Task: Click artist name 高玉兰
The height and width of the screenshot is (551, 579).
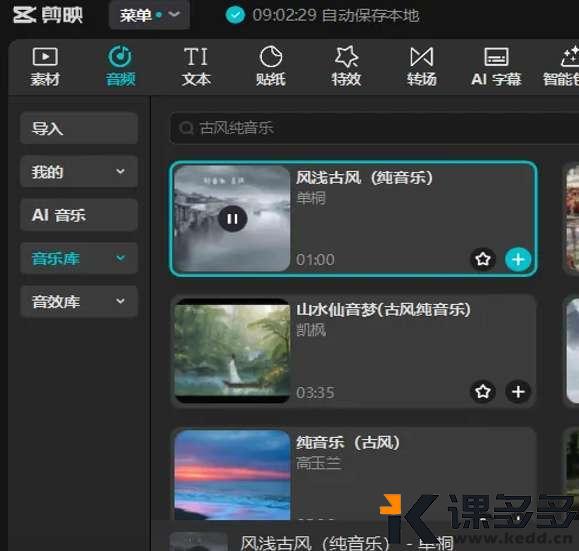Action: pyautogui.click(x=318, y=463)
